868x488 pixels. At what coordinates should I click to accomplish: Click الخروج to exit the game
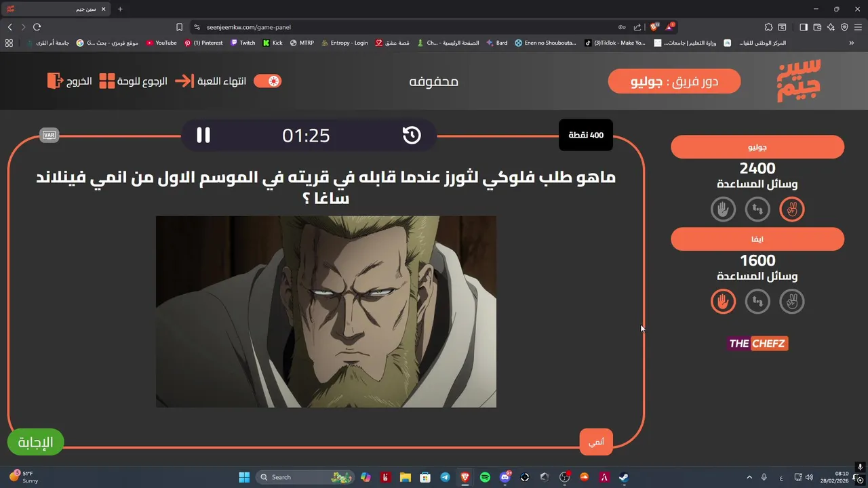coord(70,81)
